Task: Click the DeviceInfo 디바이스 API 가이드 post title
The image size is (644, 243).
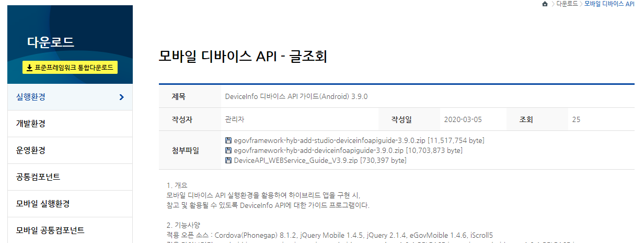Action: 296,97
